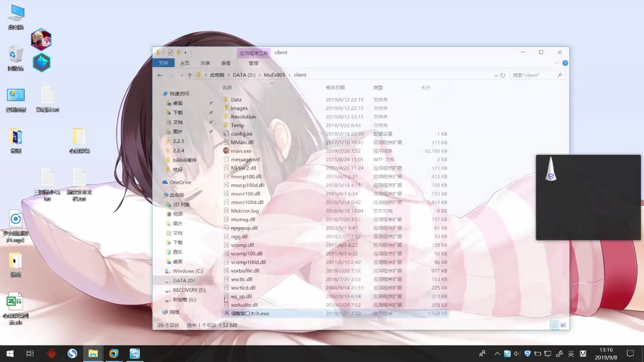Expand the ribbon with chevron
The width and height of the screenshot is (644, 362).
coord(556,63)
